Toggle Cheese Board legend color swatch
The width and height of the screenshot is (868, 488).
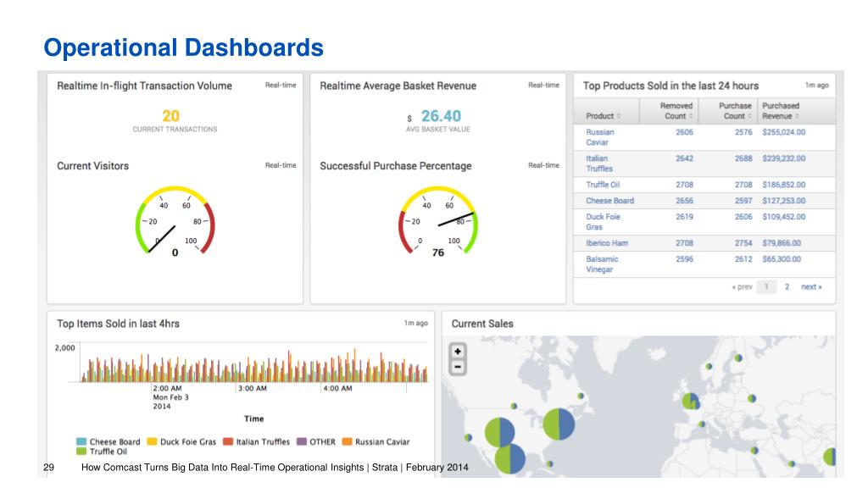81,441
